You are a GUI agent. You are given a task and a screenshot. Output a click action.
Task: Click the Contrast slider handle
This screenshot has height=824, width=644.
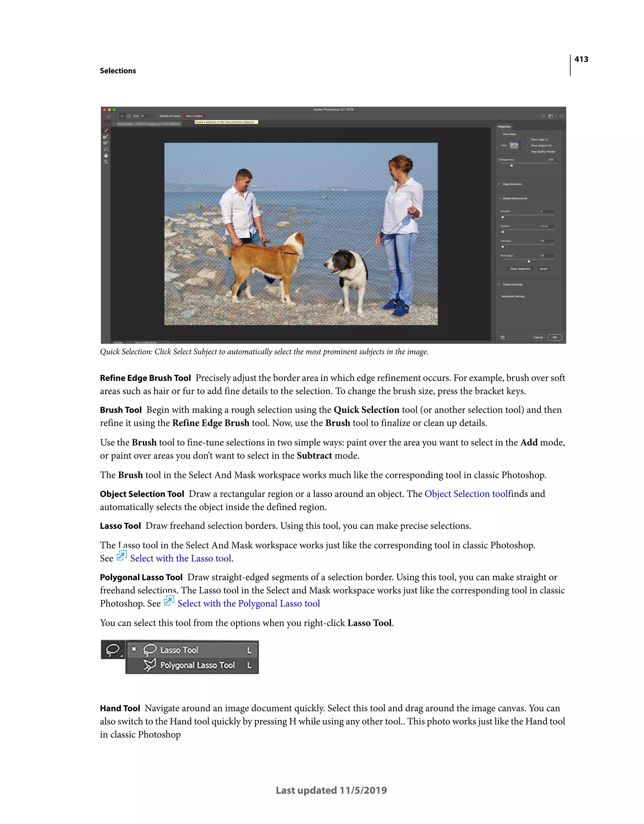(503, 246)
